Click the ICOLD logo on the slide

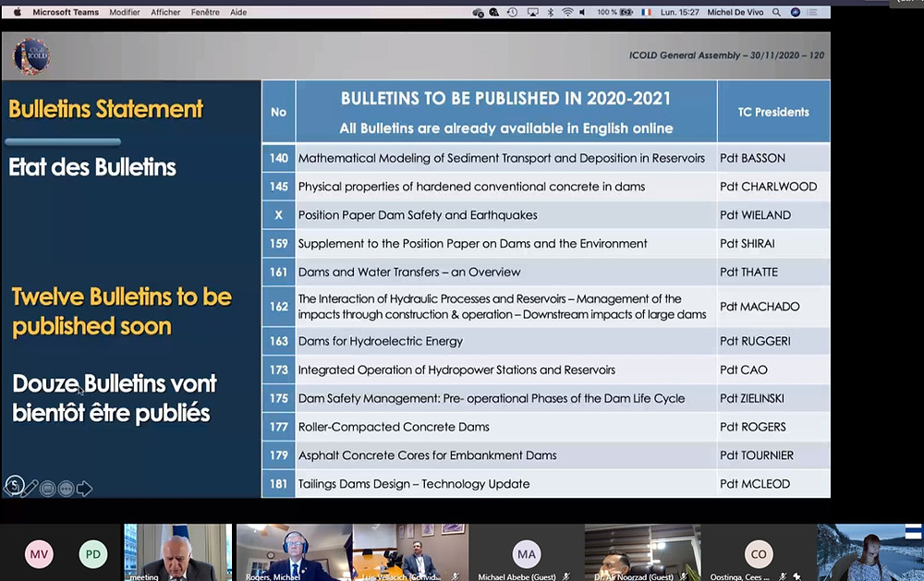[31, 56]
